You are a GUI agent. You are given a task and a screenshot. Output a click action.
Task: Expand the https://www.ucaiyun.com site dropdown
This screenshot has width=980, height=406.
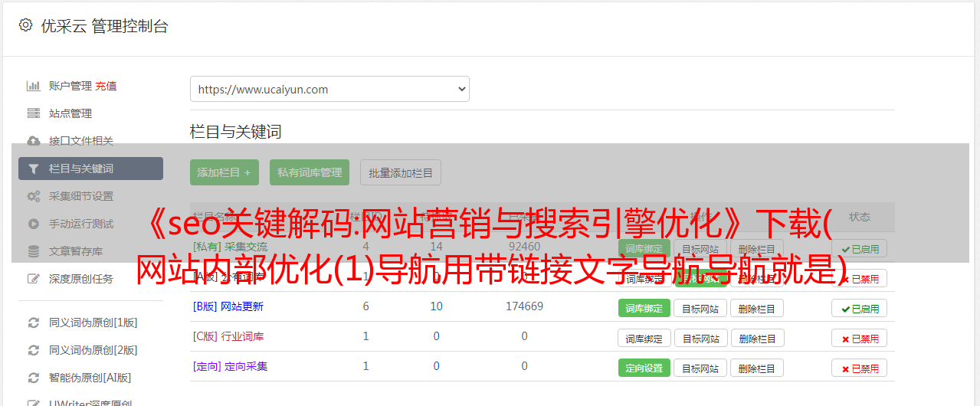click(x=329, y=89)
